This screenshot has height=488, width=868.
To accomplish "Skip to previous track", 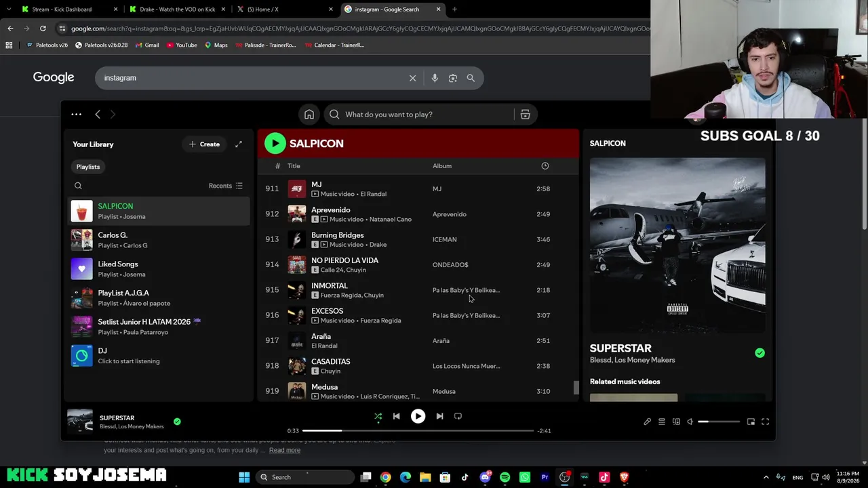I will 397,416.
